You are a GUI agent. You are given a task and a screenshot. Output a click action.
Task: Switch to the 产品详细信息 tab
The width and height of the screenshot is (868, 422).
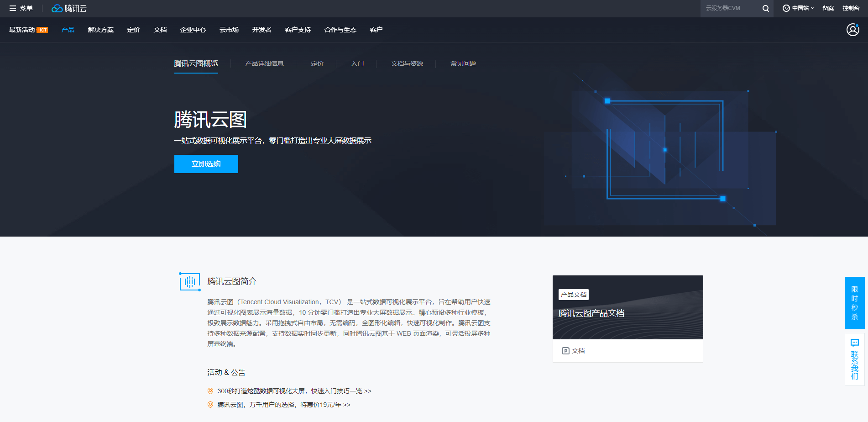pos(264,63)
